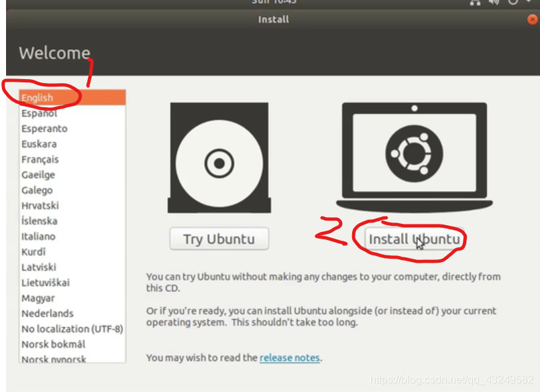The width and height of the screenshot is (540, 392).
Task: Pick Lietuviškai language
Action: tap(72, 283)
